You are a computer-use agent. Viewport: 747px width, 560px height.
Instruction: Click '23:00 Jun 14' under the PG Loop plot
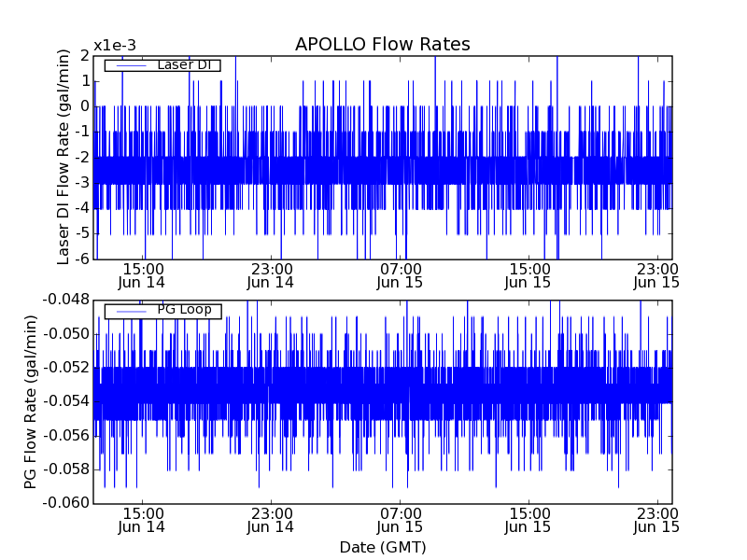coord(271,521)
